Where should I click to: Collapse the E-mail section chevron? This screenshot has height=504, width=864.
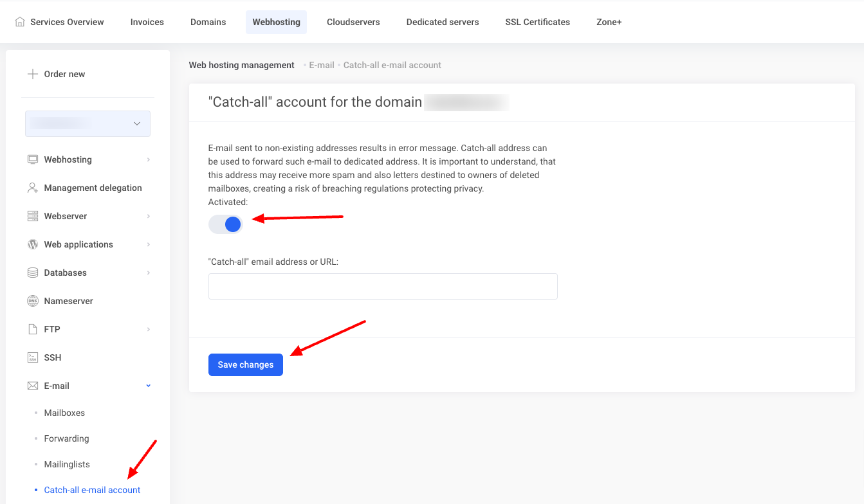149,386
